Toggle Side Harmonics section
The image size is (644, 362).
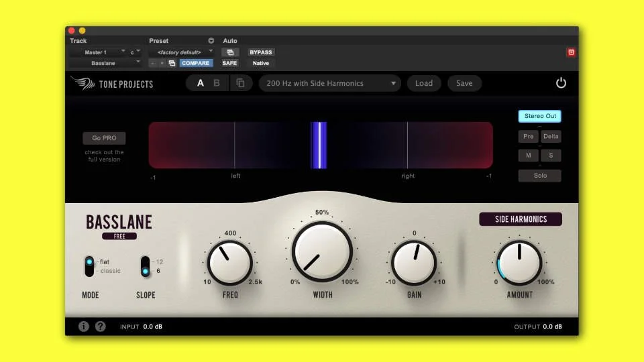[521, 219]
